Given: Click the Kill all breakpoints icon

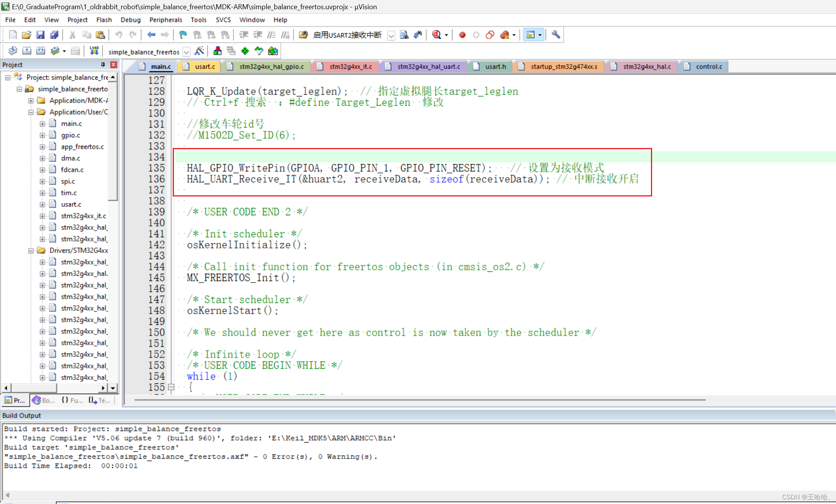Looking at the screenshot, I should 505,35.
